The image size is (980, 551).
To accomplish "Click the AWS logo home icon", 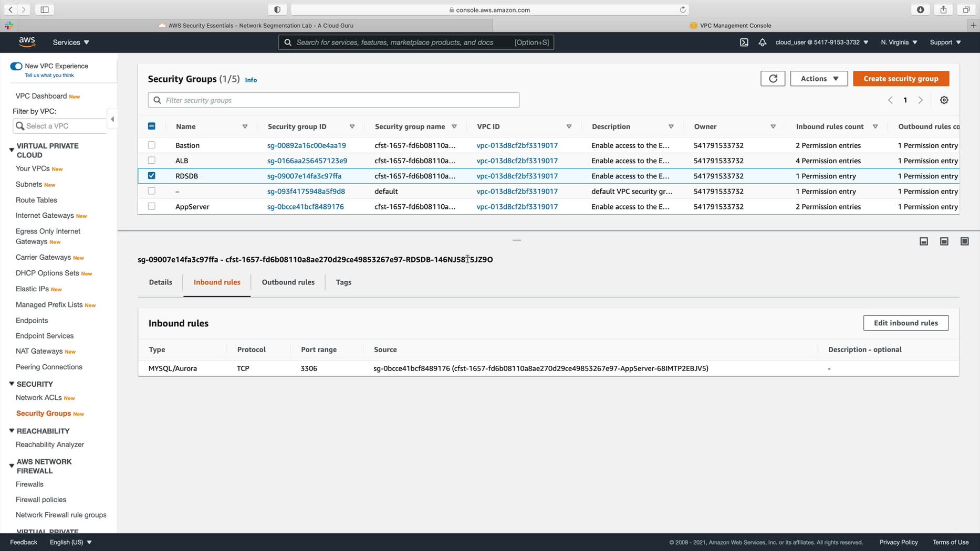I will tap(27, 42).
